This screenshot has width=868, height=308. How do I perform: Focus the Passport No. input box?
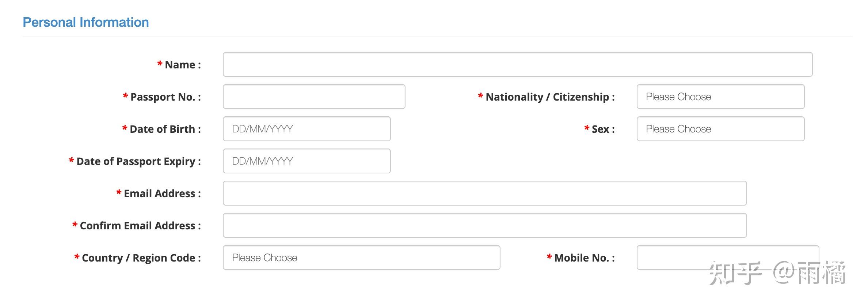tap(314, 97)
